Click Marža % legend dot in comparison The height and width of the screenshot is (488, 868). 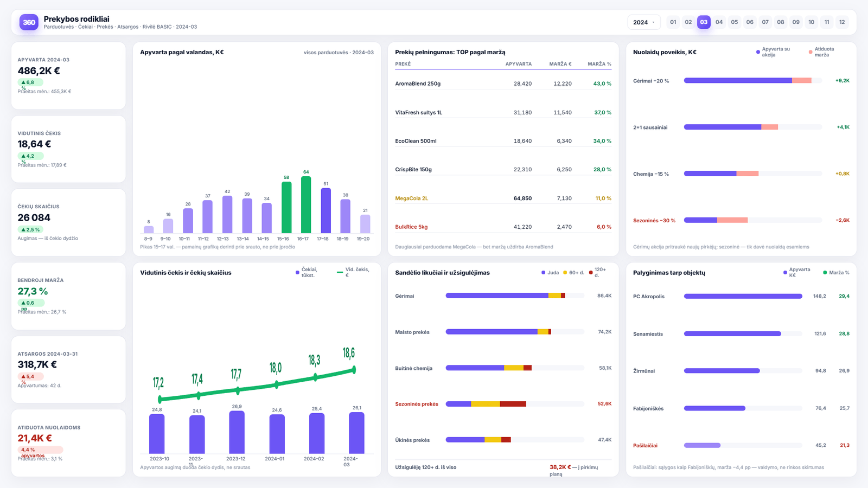[825, 273]
